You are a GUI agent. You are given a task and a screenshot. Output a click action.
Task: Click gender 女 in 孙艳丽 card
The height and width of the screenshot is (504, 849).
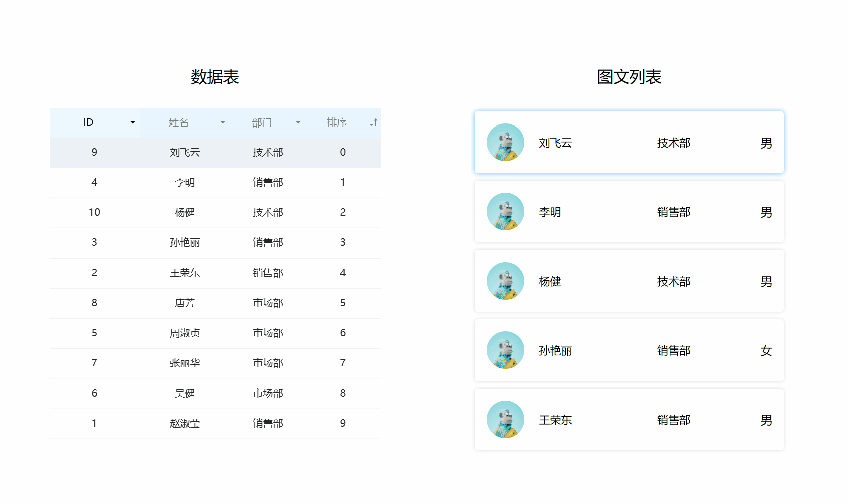[766, 351]
